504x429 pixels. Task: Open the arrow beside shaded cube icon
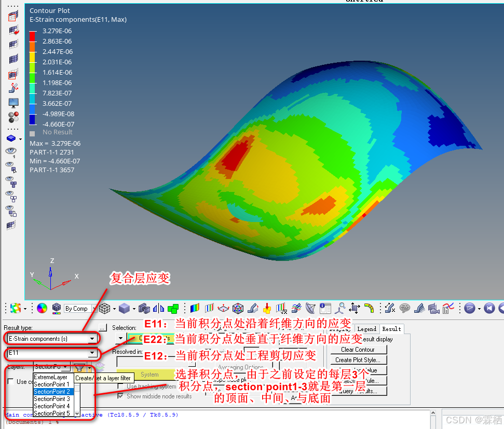tap(134, 309)
